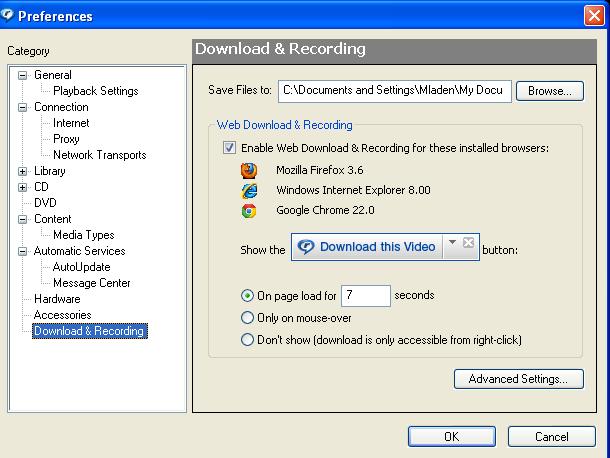Image resolution: width=610 pixels, height=458 pixels.
Task: Select On page load for radio button
Action: click(247, 296)
